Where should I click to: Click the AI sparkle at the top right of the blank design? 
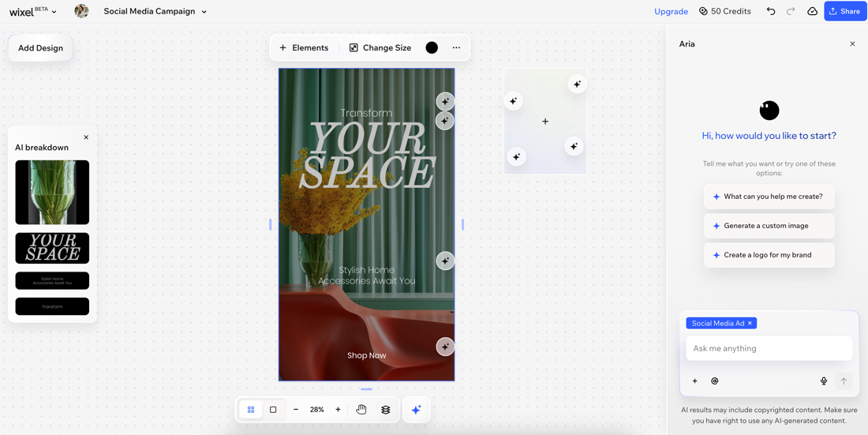coord(577,84)
